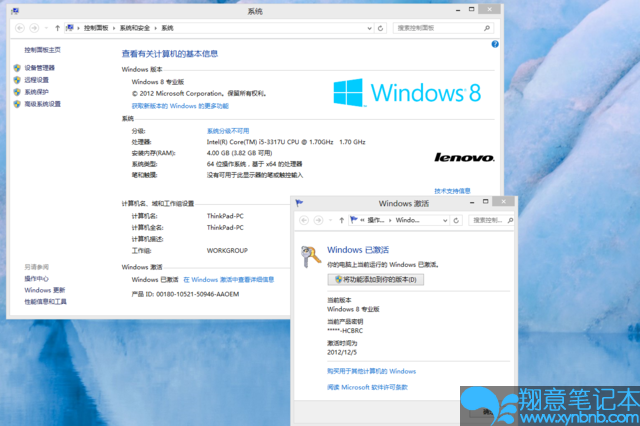This screenshot has height=426, width=640.
Task: Open 高级系统设置 link
Action: tap(42, 104)
